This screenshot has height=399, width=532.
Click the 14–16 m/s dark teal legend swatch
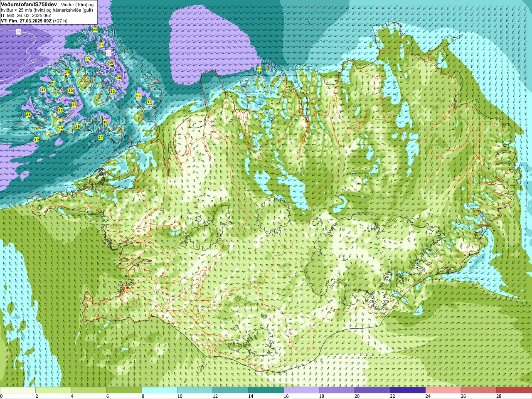point(266,390)
